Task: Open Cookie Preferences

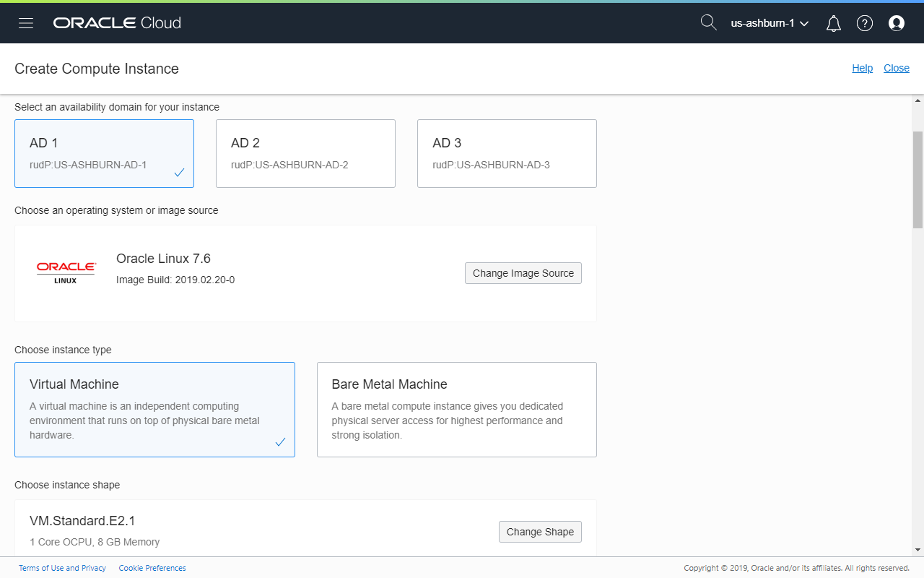Action: click(x=152, y=568)
